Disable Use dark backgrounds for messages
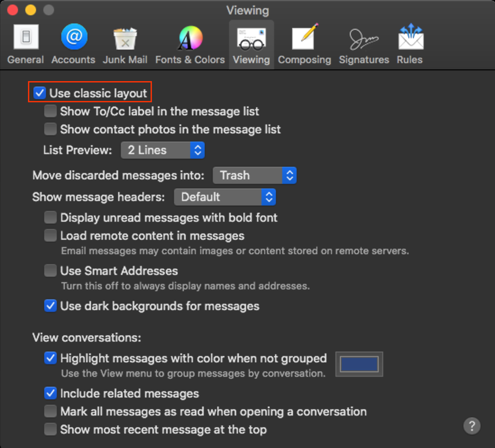 pyautogui.click(x=50, y=306)
